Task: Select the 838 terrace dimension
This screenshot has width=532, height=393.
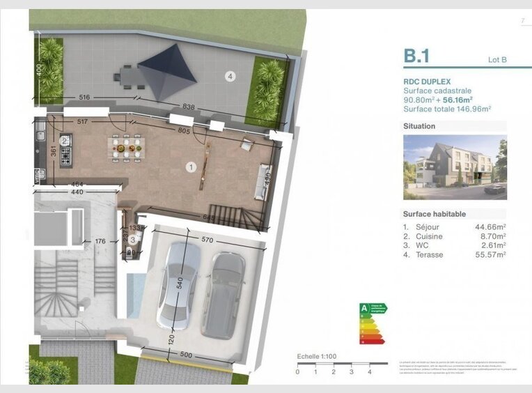Action: pos(189,107)
